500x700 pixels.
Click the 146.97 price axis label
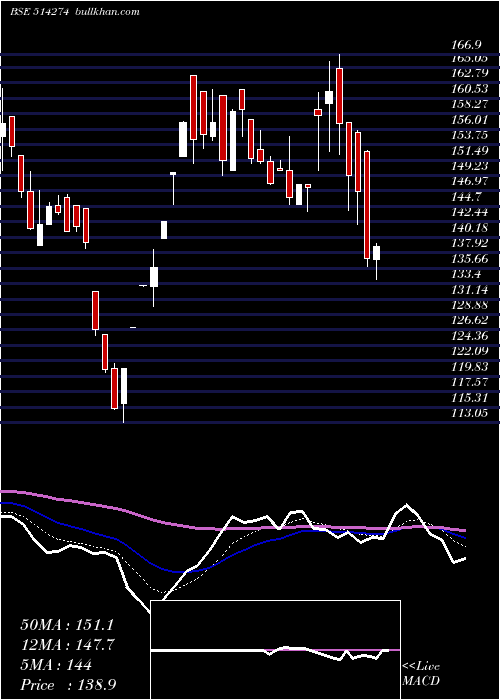click(469, 181)
